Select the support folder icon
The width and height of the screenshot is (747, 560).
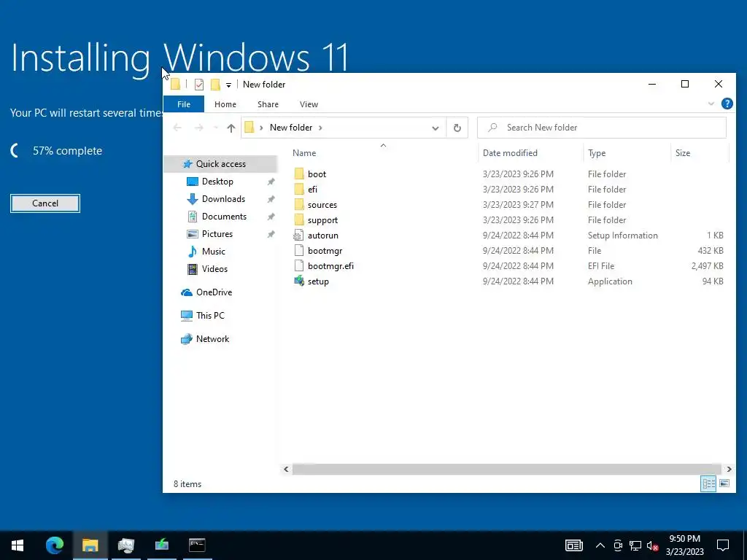(x=299, y=220)
